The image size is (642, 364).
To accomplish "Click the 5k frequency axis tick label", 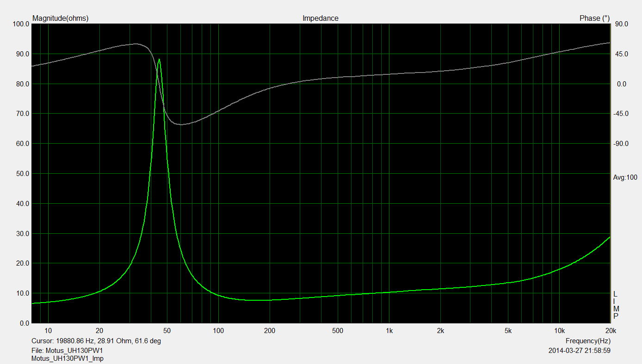I will pyautogui.click(x=508, y=331).
